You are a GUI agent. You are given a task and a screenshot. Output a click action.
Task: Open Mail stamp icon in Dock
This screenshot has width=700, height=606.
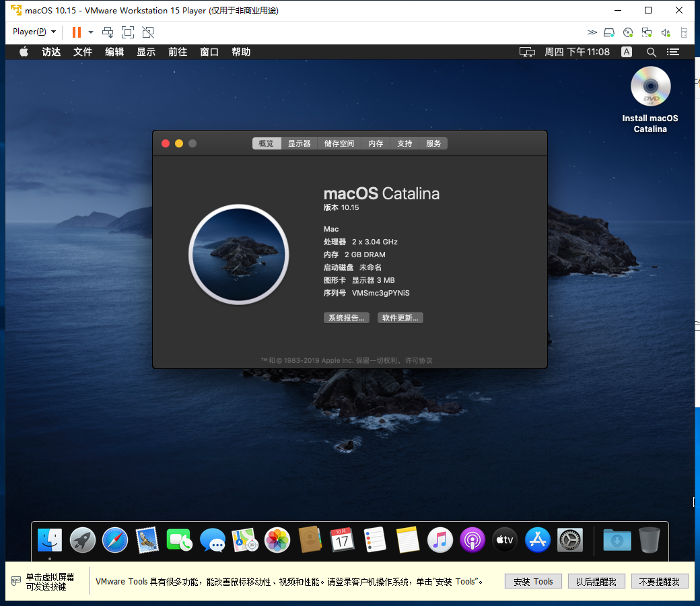[147, 540]
